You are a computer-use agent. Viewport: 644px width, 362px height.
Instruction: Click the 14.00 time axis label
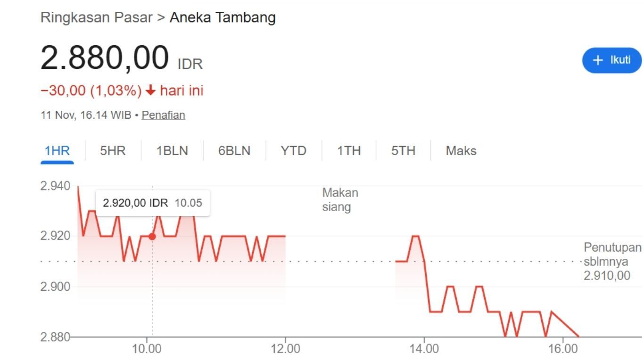[424, 349]
